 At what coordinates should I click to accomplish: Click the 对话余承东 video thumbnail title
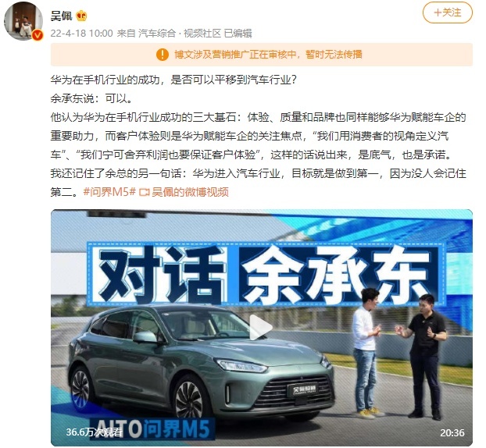[x=266, y=274]
